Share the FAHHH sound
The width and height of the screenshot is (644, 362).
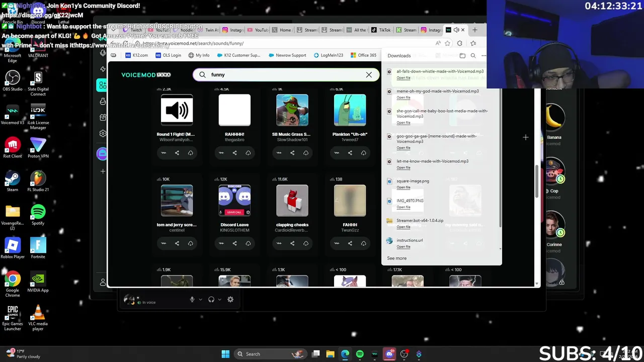[x=350, y=243]
